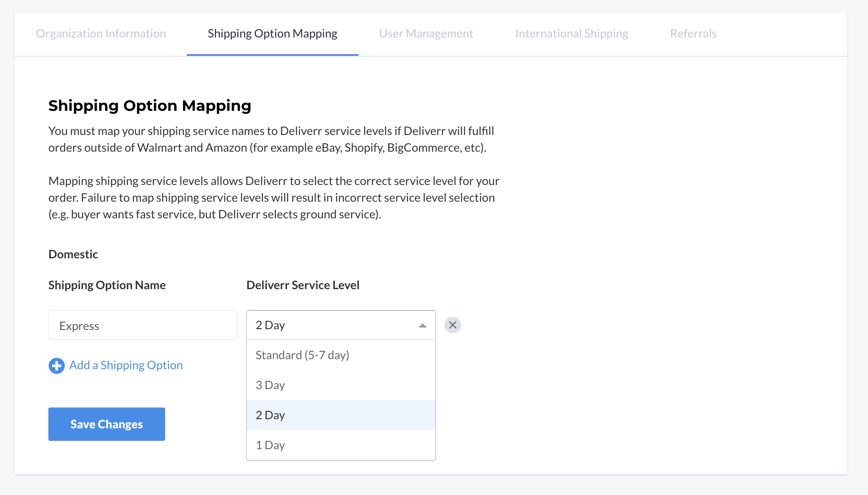
Task: Click the blue plus circle icon
Action: [57, 366]
